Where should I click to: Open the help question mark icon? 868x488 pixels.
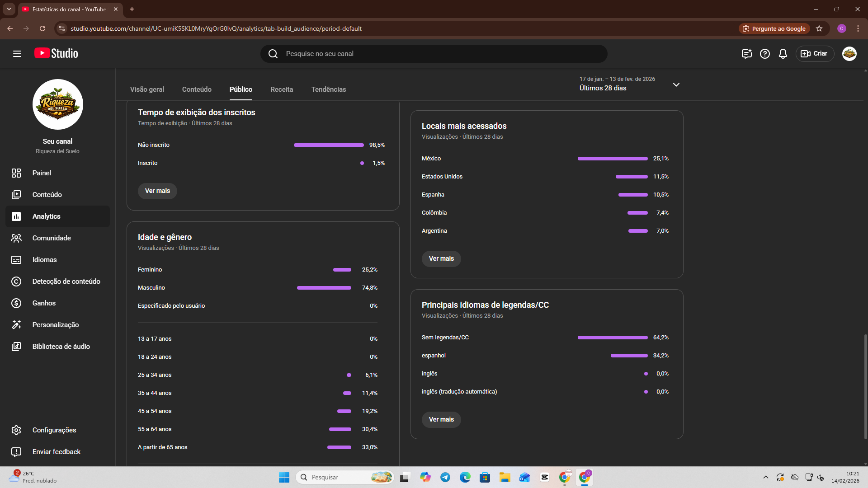click(764, 54)
